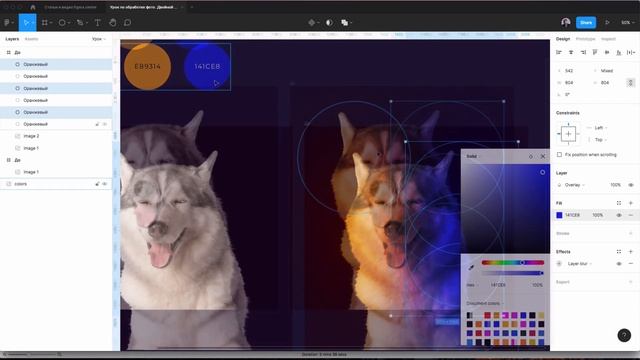Click the blue Share button
Image resolution: width=640 pixels, height=360 pixels.
(586, 22)
